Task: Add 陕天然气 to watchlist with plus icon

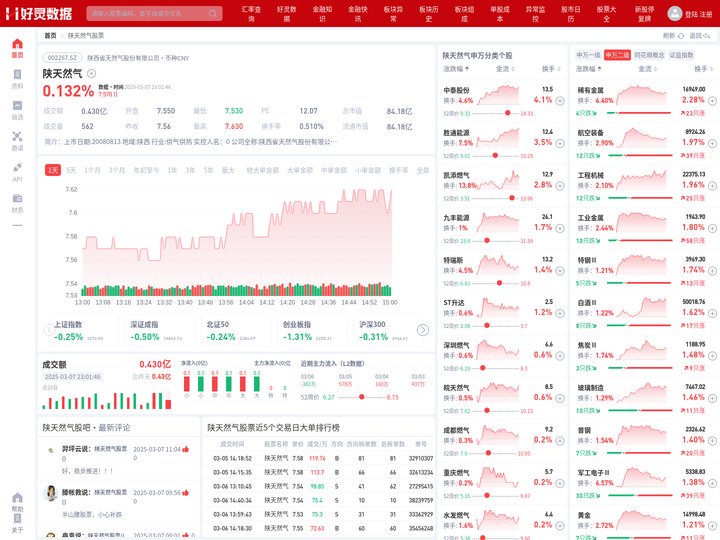Action: tap(91, 73)
